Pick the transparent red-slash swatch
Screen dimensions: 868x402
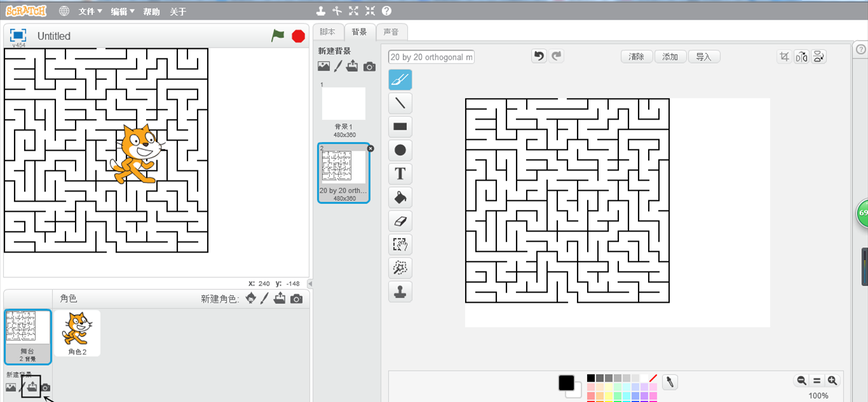(653, 378)
